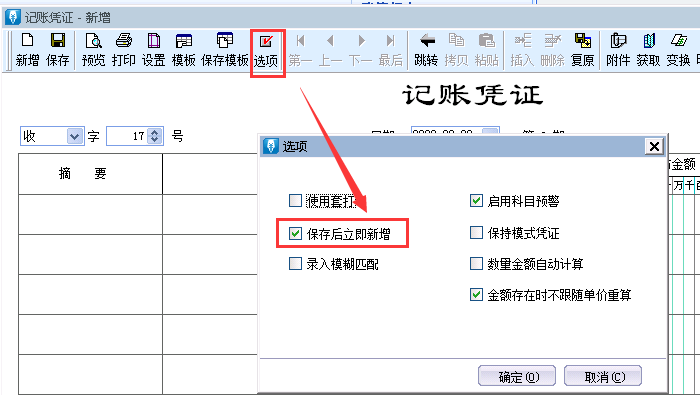
Task: Uncheck 金额存在时不跟随单价重算 checkbox
Action: (476, 295)
